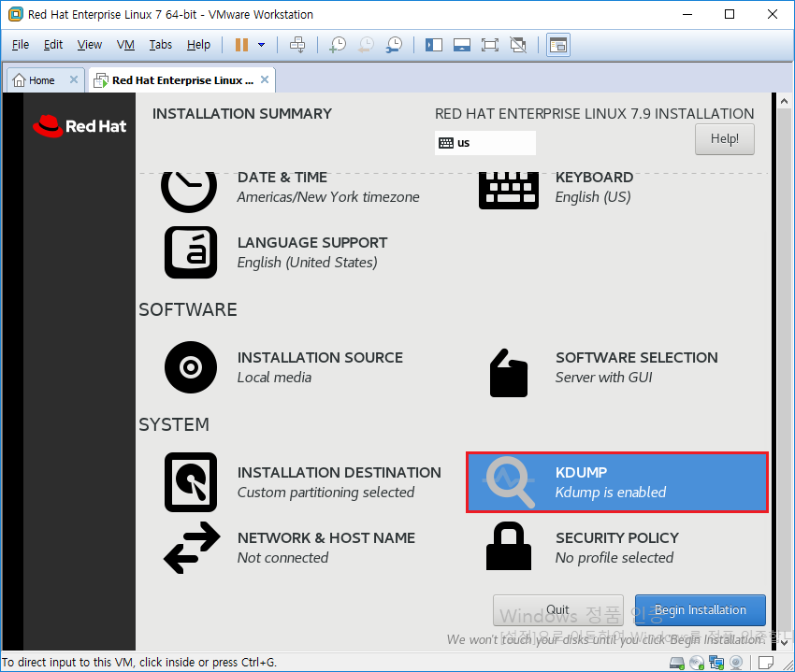The width and height of the screenshot is (795, 672).
Task: Open the power options dropdown arrow
Action: click(262, 45)
